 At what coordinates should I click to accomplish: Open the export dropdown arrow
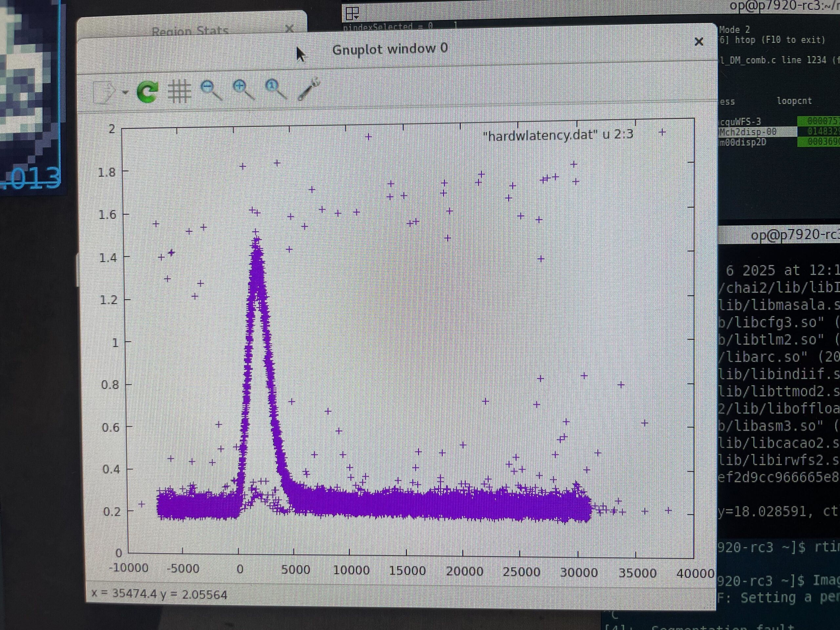(125, 92)
